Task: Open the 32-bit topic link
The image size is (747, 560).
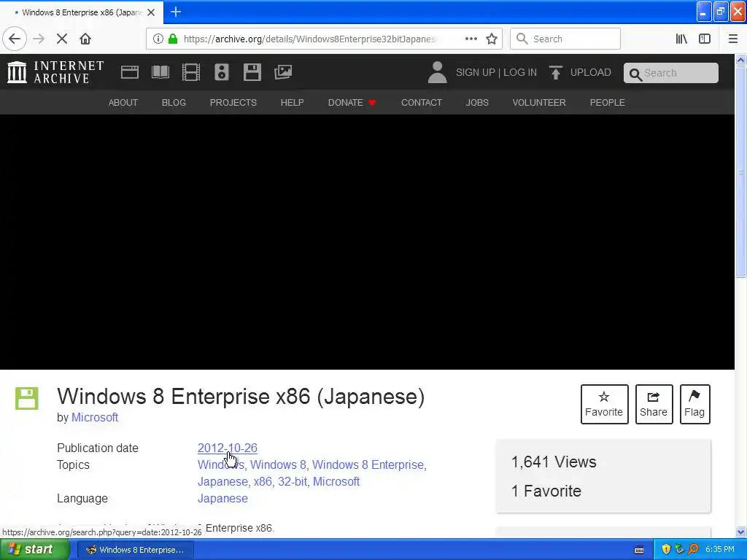Action: [292, 481]
